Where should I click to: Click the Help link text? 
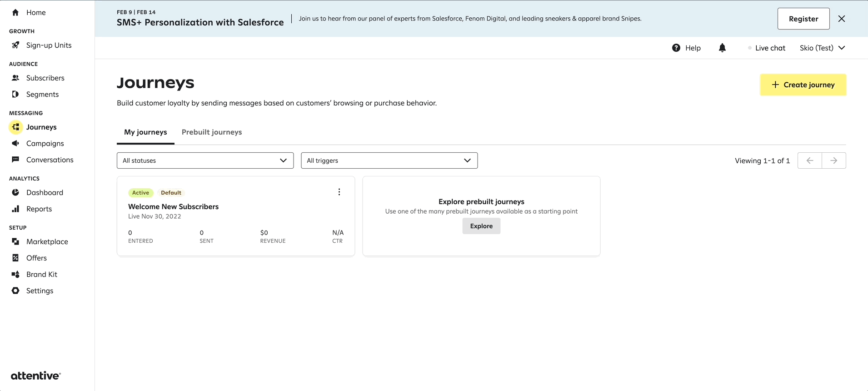tap(693, 48)
